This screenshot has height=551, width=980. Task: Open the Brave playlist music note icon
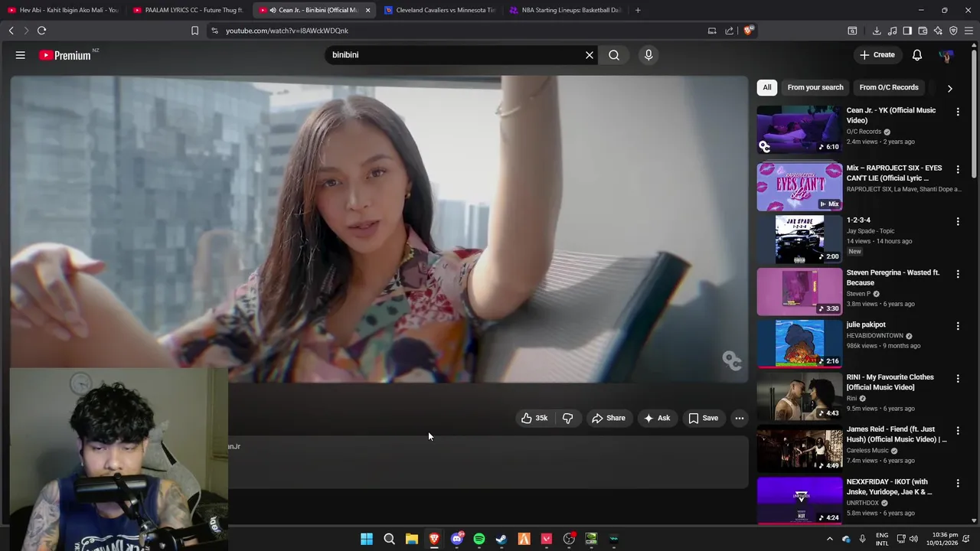[893, 31]
